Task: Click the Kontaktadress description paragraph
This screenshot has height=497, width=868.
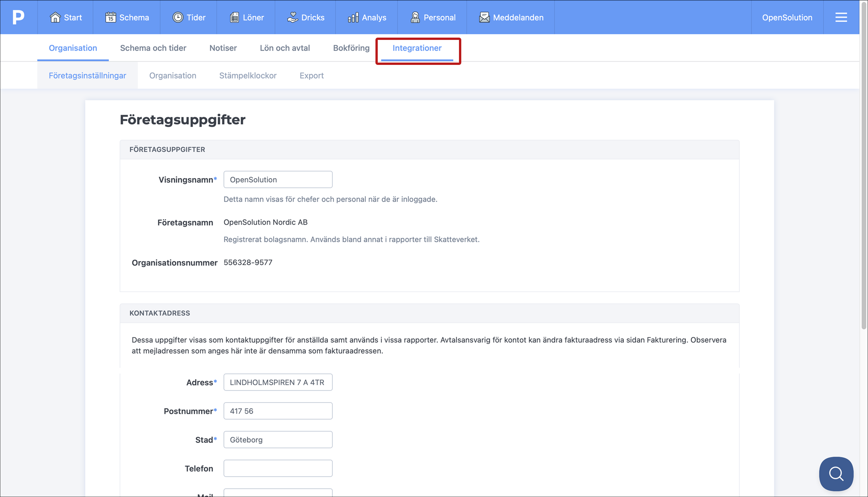Action: (429, 345)
